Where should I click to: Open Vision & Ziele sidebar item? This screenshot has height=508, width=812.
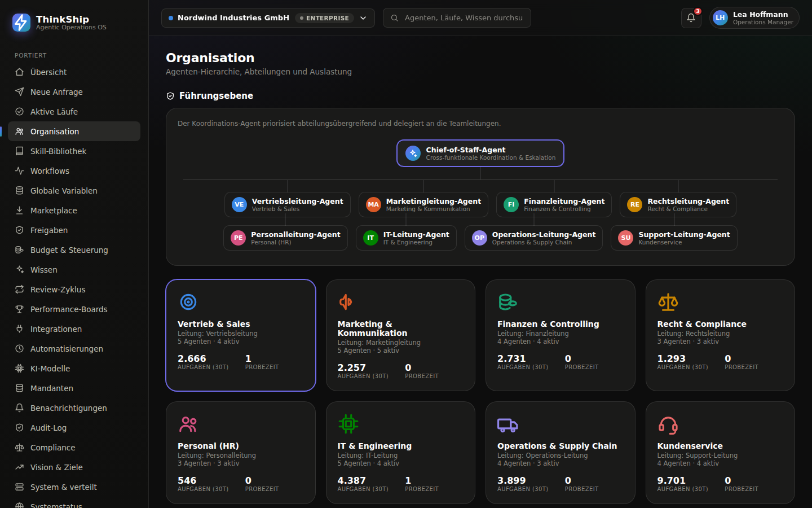click(x=74, y=467)
